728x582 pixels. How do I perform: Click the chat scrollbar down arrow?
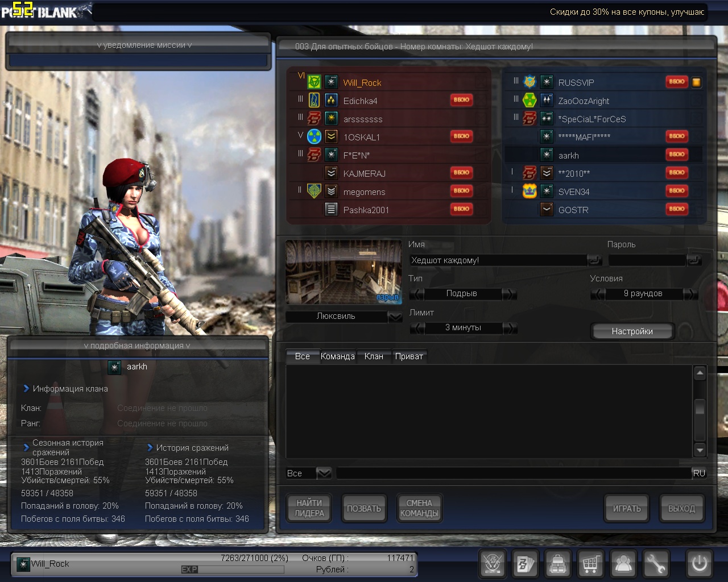700,450
